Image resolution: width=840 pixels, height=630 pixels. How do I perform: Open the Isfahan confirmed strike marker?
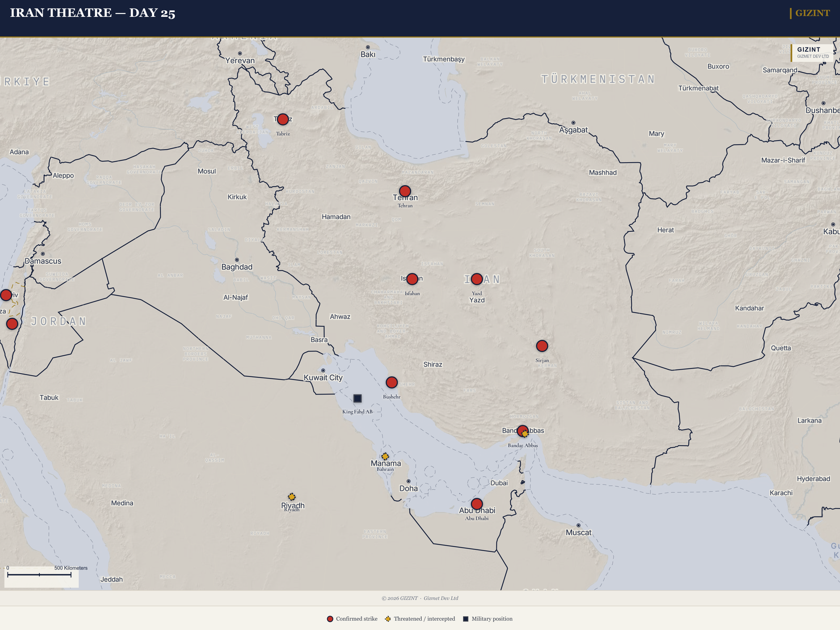pos(412,278)
